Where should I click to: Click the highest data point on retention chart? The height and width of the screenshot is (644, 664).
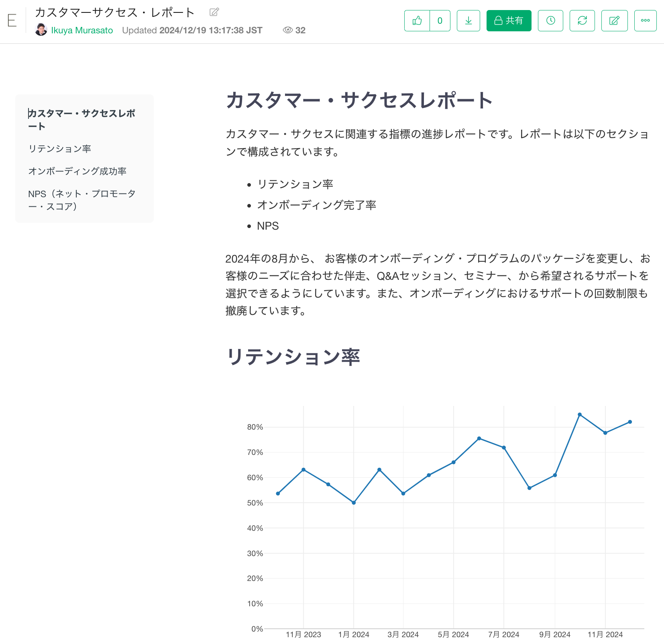pos(580,414)
